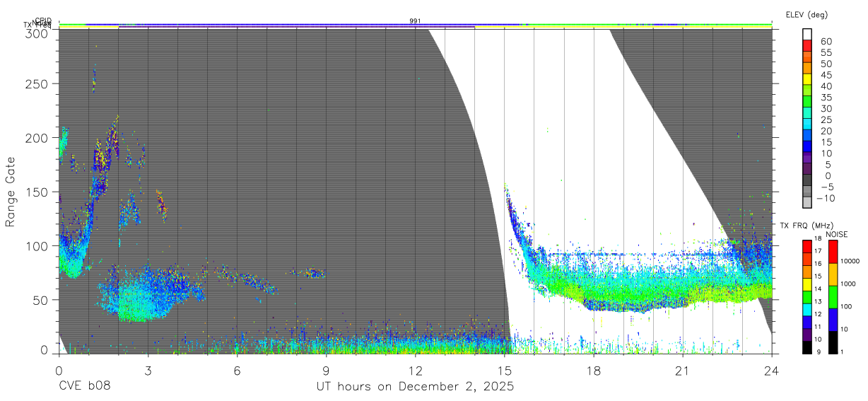This screenshot has width=868, height=401.
Task: Click cyan TX FRQ swatch between 13 and 12
Action: (x=807, y=310)
